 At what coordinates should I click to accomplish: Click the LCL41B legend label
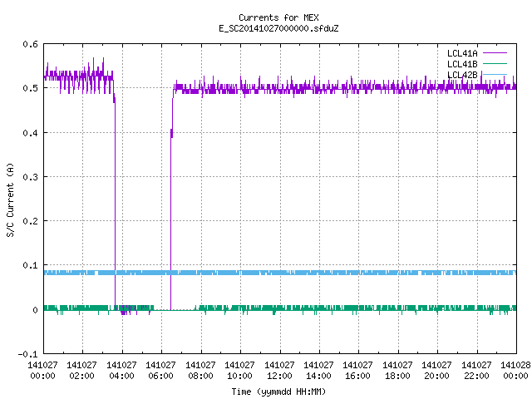tap(462, 64)
